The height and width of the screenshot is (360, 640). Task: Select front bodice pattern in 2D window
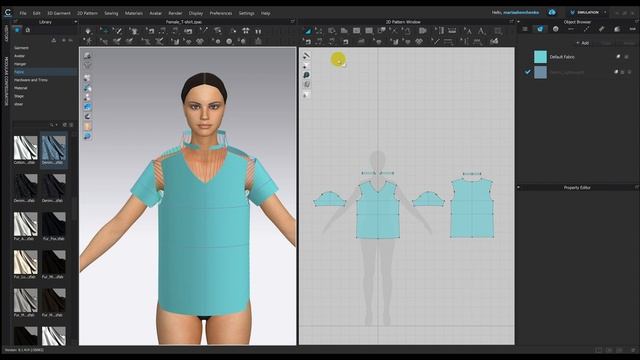point(378,210)
